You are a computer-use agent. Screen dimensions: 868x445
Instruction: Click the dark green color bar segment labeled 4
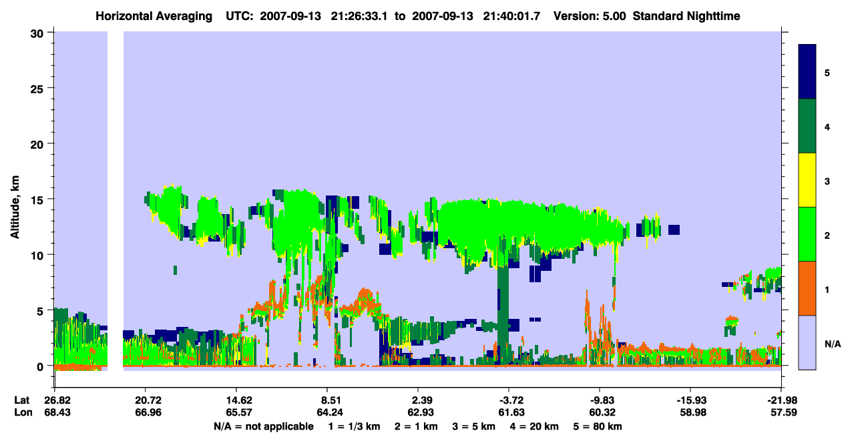coord(808,126)
